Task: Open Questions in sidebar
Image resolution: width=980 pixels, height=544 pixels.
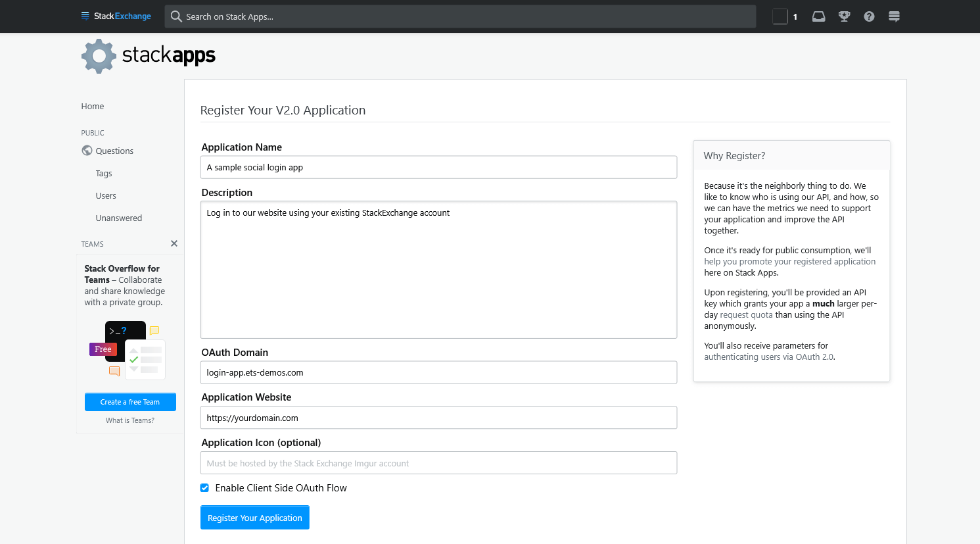Action: click(114, 151)
